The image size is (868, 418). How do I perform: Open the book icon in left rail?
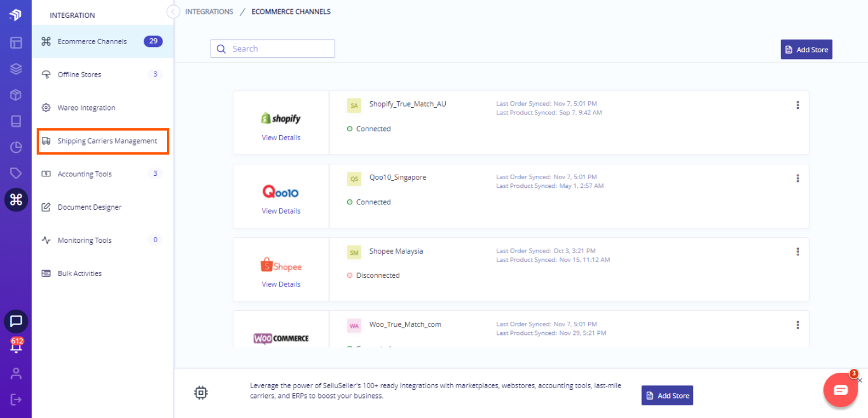pos(16,121)
